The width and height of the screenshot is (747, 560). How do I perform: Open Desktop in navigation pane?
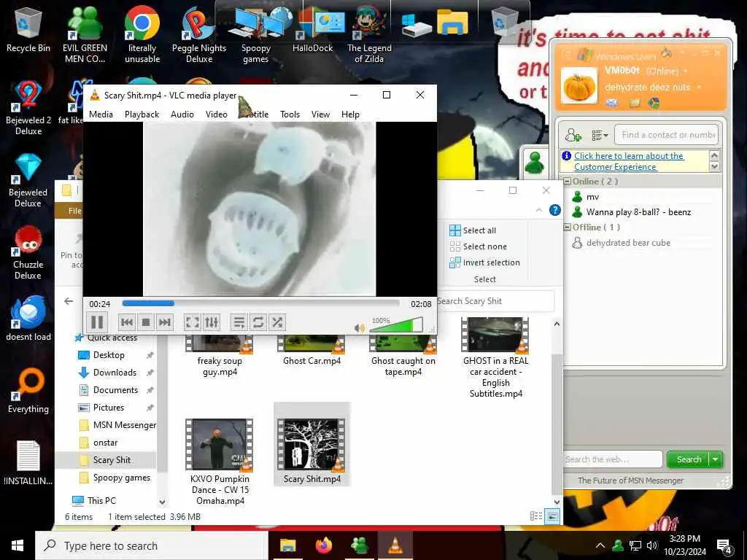coord(109,355)
